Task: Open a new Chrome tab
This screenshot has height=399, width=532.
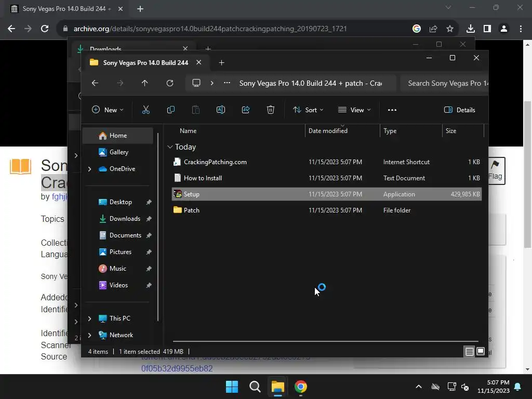Action: pos(140,9)
